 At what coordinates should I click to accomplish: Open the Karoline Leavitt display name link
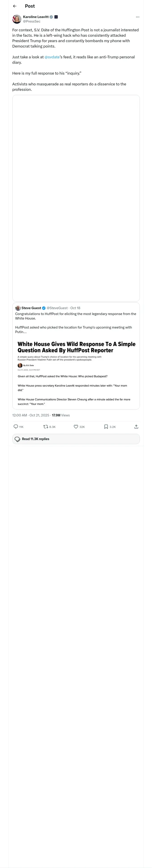pos(36,17)
